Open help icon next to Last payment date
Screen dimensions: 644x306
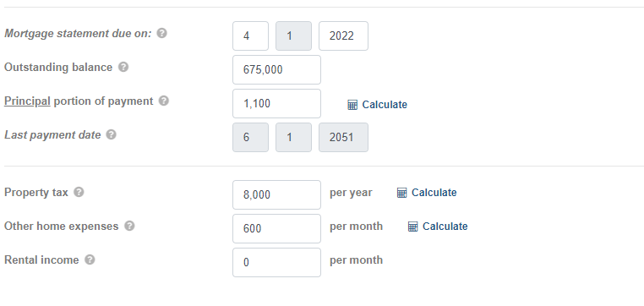point(112,134)
